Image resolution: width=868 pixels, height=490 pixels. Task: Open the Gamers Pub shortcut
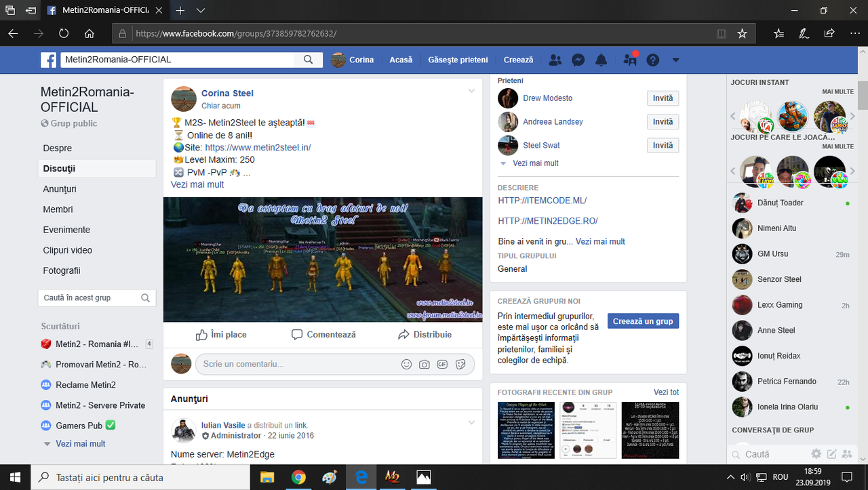coord(78,426)
